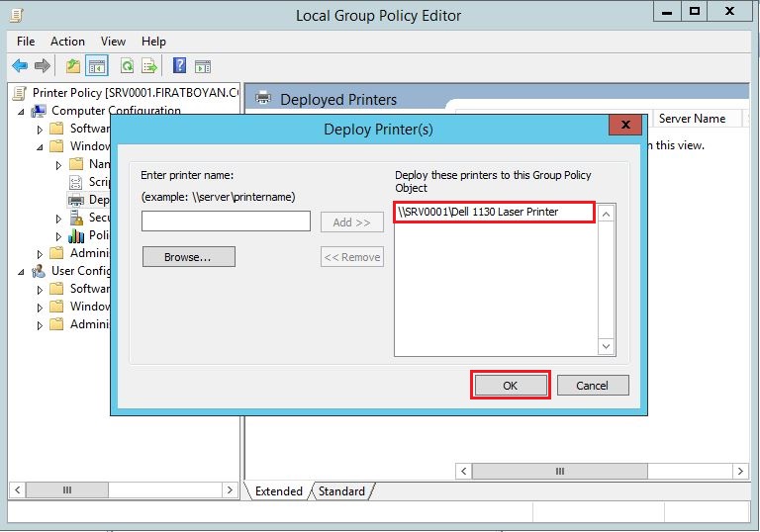Toggle the Show/Hide Action Pane icon

pyautogui.click(x=203, y=66)
